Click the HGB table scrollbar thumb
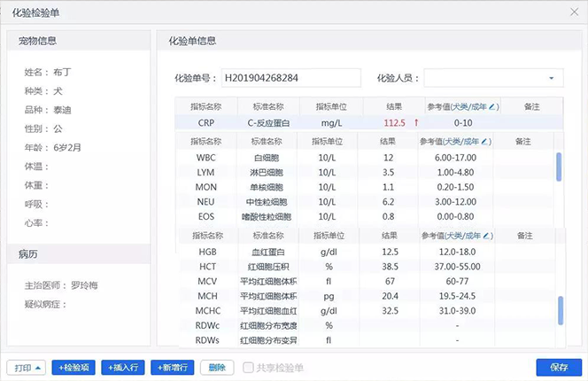The height and width of the screenshot is (381, 588). [561, 310]
